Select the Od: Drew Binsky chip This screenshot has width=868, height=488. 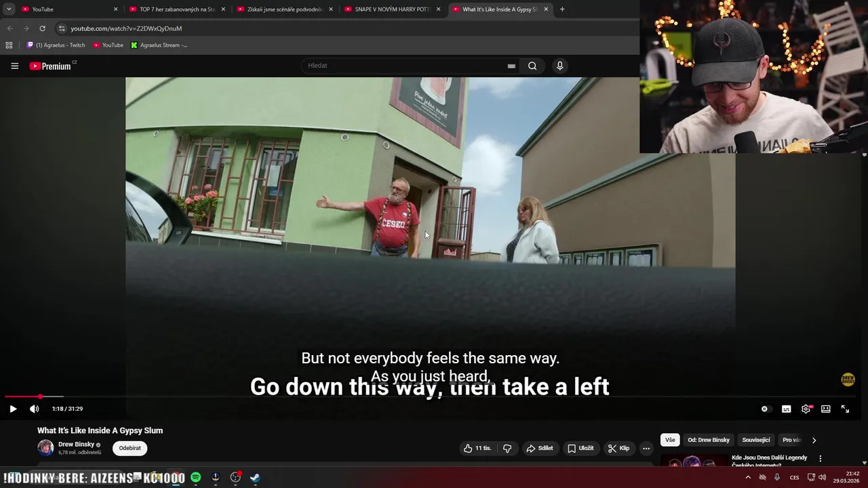709,440
